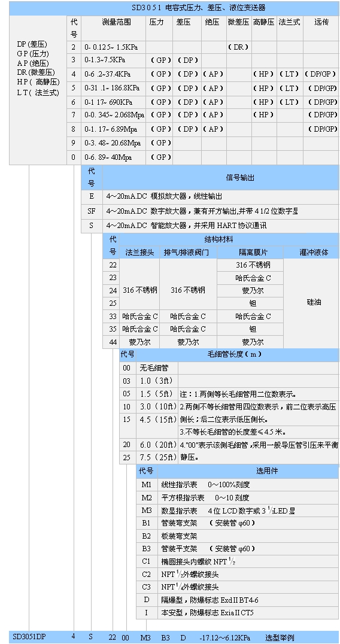340x644 pixels.
Task: Click the '信号输出' section header
Action: coord(241,178)
